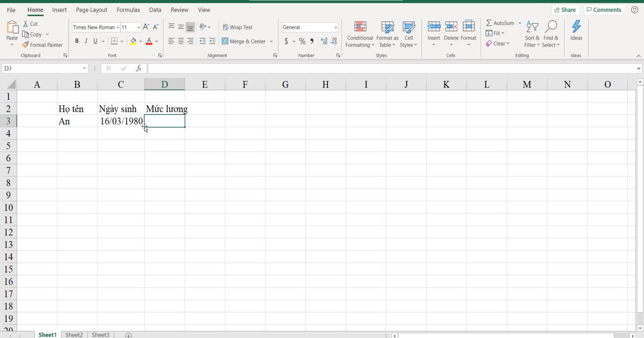Toggle bold formatting
644x338 pixels.
pos(77,40)
